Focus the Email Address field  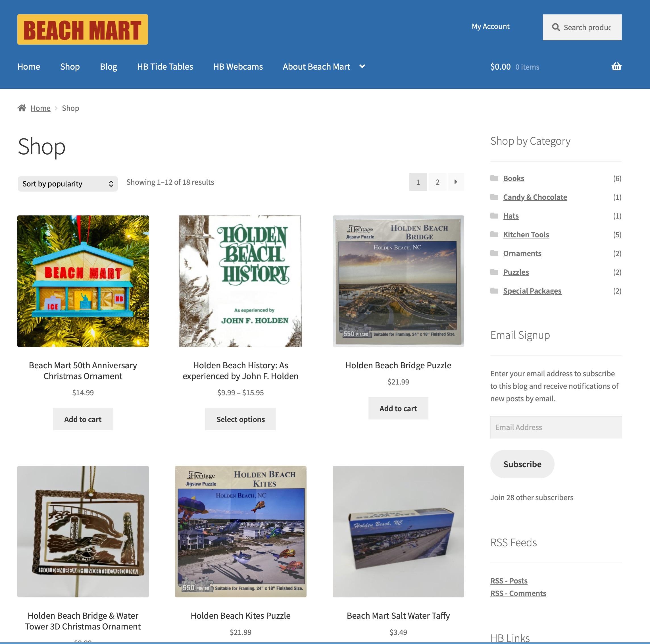(556, 427)
